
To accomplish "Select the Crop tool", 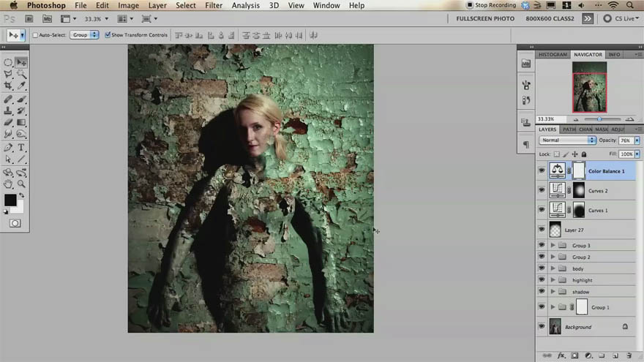I will point(8,86).
